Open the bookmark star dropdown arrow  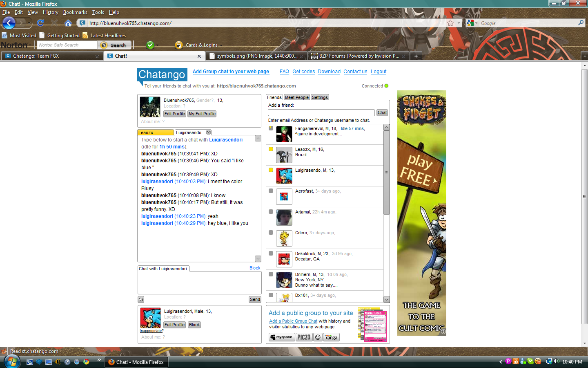coord(459,23)
